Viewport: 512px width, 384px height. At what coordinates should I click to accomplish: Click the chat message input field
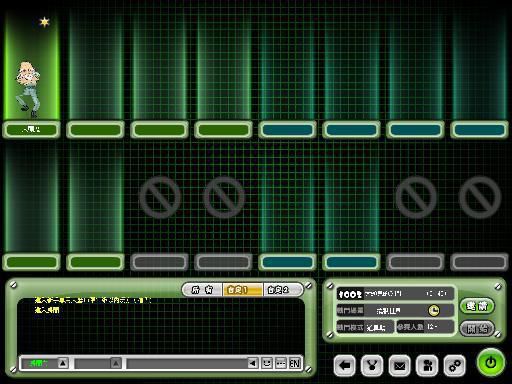(187, 363)
